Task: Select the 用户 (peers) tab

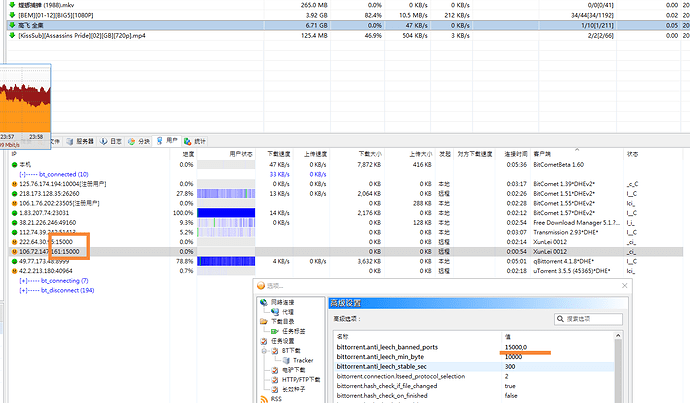Action: (x=167, y=141)
